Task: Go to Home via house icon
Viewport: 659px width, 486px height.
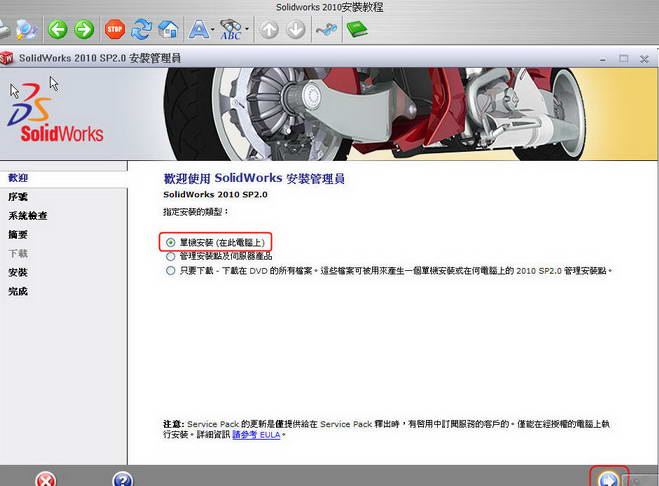Action: point(168,30)
